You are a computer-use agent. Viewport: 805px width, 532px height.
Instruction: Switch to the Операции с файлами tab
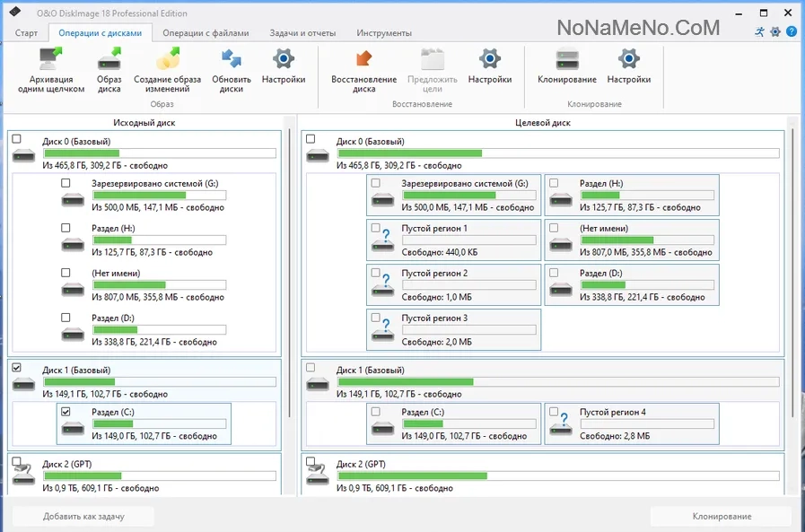coord(206,33)
